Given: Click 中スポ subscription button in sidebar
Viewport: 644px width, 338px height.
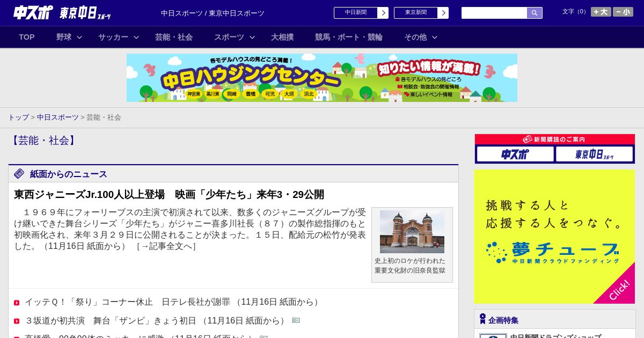Looking at the screenshot, I should [515, 154].
